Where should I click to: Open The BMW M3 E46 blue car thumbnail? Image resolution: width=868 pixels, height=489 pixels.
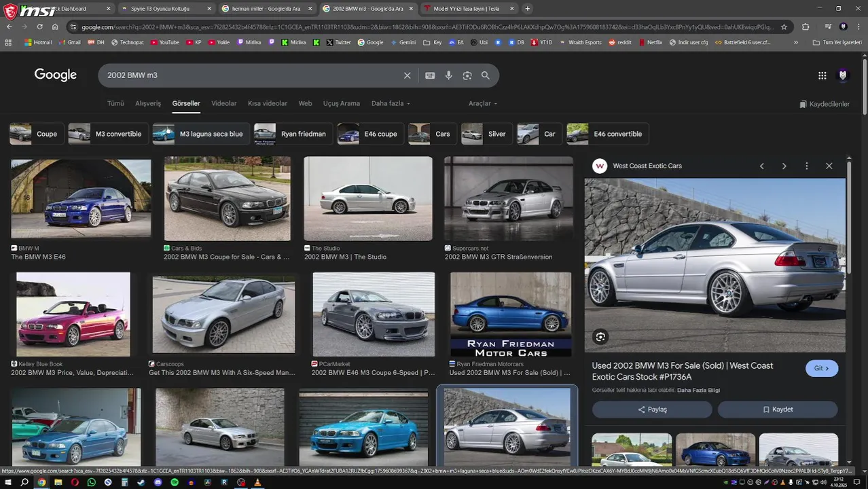pos(81,198)
